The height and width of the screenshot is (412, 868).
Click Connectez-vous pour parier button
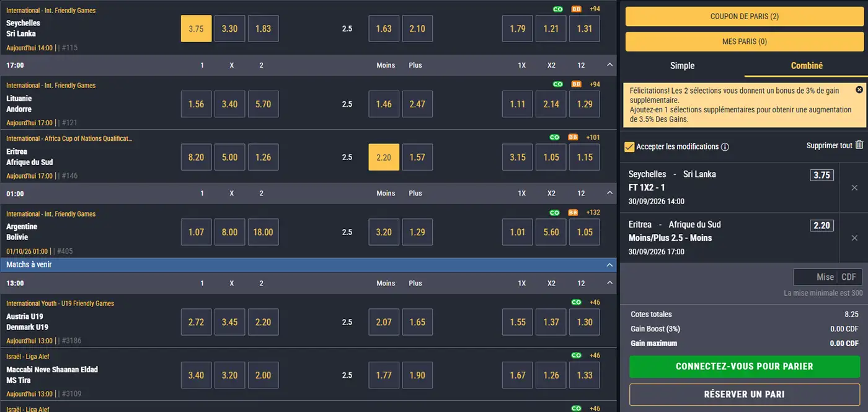pyautogui.click(x=744, y=366)
